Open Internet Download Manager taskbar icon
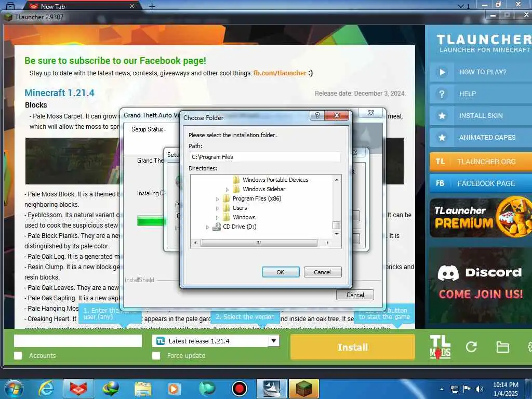532x399 pixels. pyautogui.click(x=111, y=389)
